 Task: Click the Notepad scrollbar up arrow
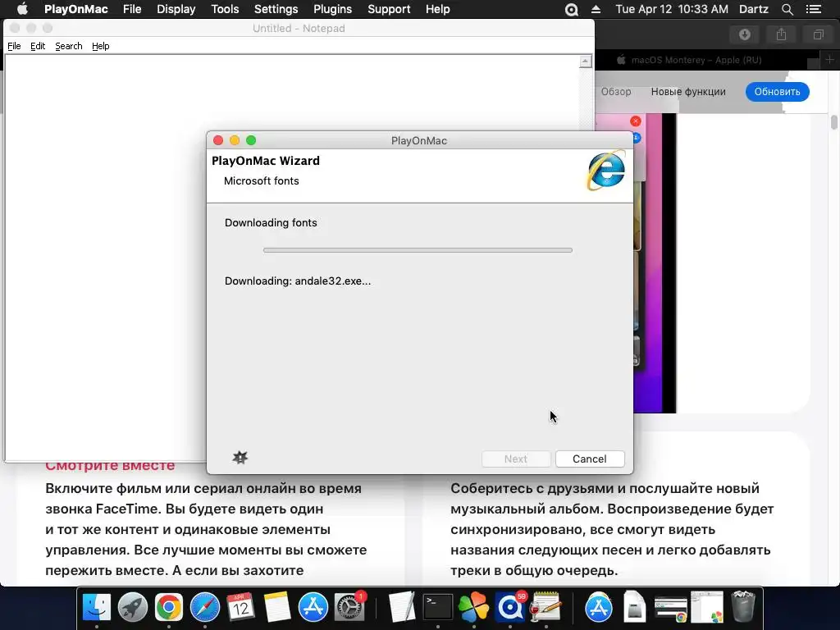click(585, 62)
